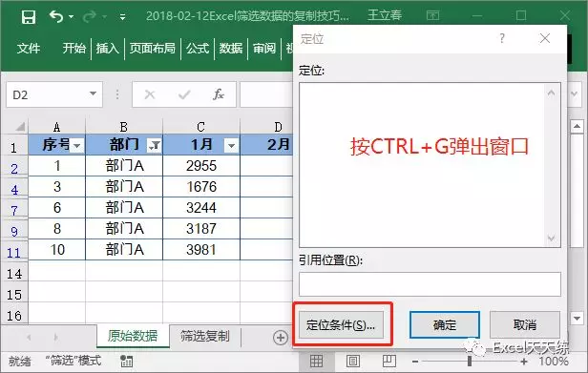The image size is (588, 373).
Task: Select column header B
Action: coord(124,127)
